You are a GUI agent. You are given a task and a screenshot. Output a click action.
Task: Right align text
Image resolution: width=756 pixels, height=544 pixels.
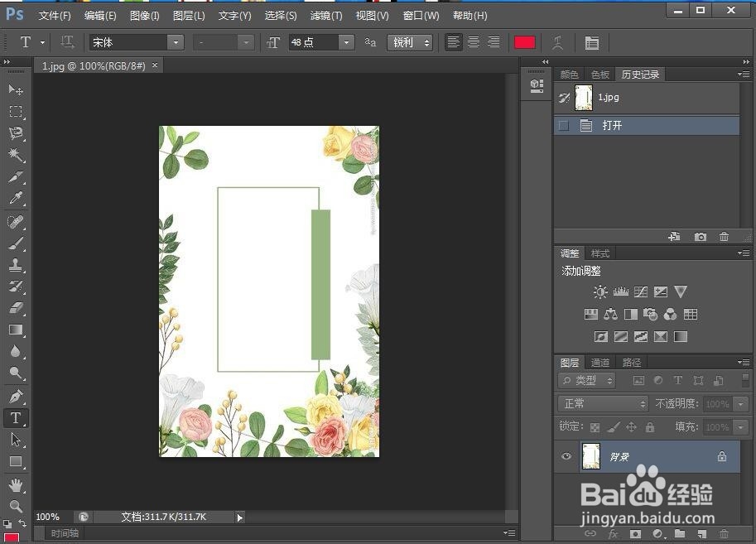pyautogui.click(x=494, y=42)
